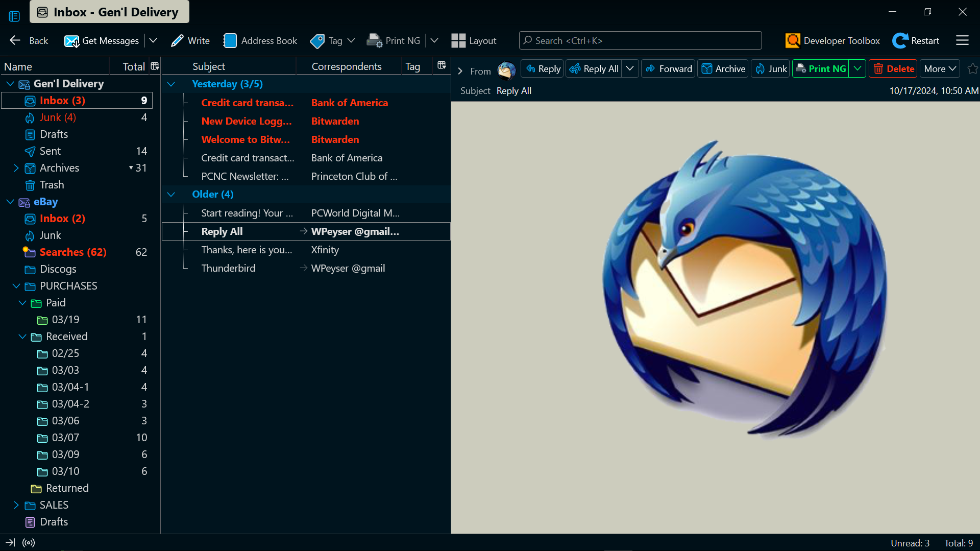Image resolution: width=980 pixels, height=551 pixels.
Task: Click online status indicator icon
Action: pyautogui.click(x=29, y=542)
